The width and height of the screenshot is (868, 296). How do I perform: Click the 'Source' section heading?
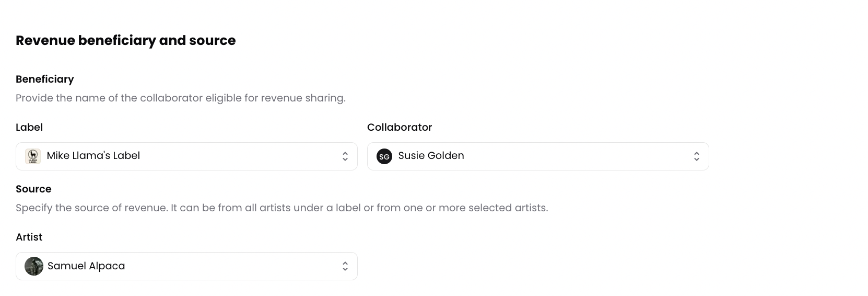[33, 189]
